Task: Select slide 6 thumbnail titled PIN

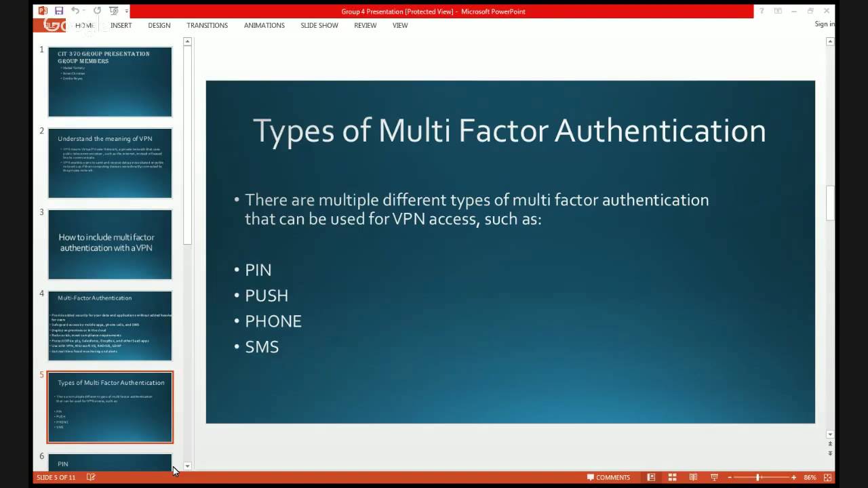Action: (110, 462)
